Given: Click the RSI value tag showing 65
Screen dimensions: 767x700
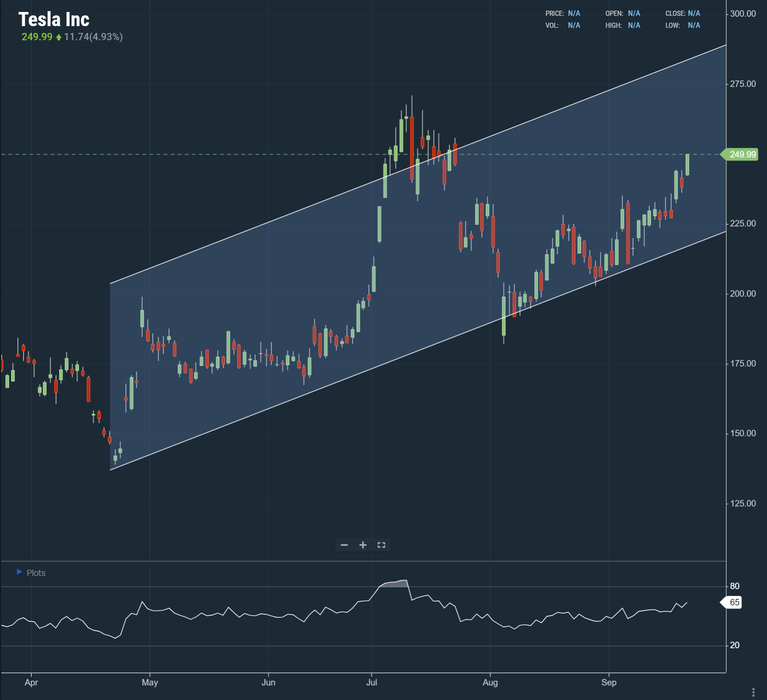Looking at the screenshot, I should (x=734, y=602).
